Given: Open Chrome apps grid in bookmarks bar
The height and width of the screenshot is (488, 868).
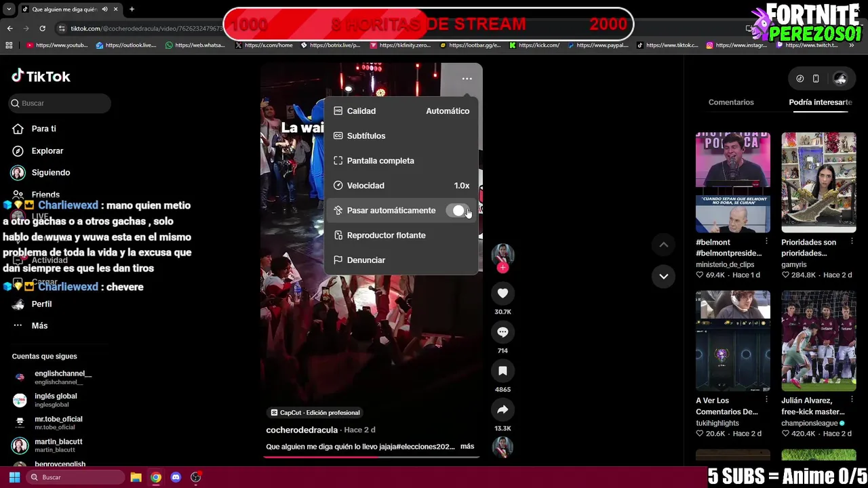Looking at the screenshot, I should [x=9, y=45].
